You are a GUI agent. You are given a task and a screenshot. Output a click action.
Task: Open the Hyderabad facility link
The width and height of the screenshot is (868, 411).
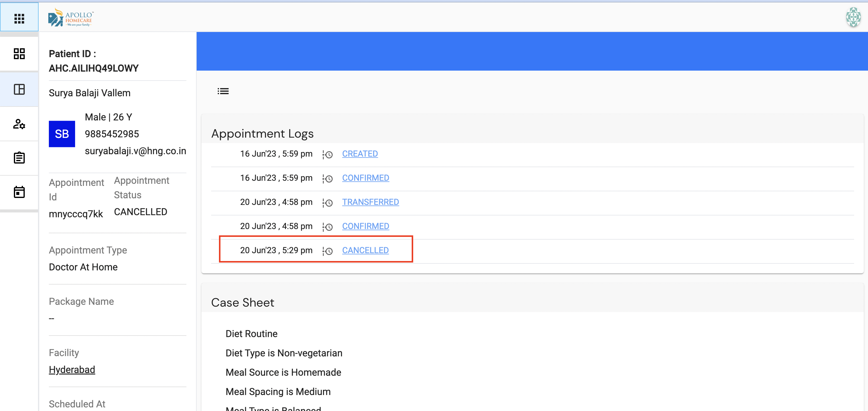[72, 370]
